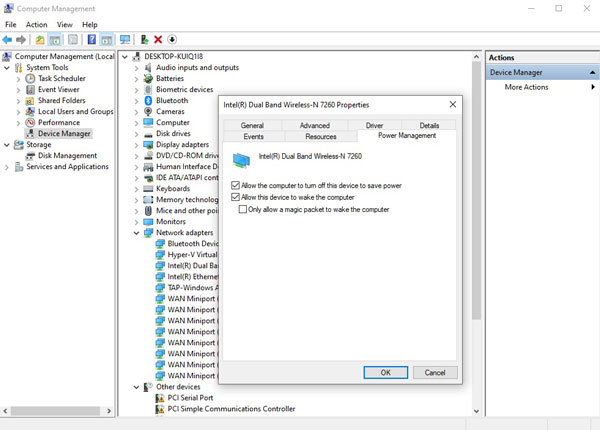Open the Help menu

(90, 24)
